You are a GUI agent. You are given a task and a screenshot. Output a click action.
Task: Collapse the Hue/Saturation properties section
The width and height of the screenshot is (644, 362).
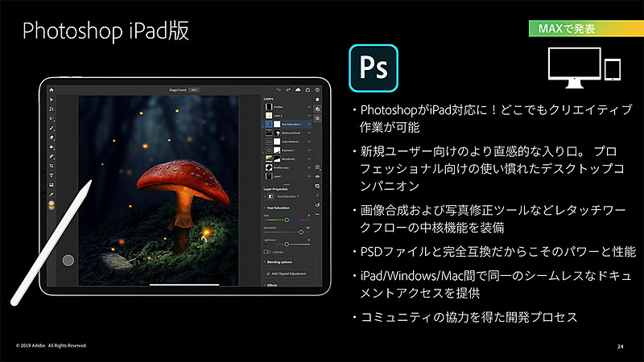pyautogui.click(x=265, y=208)
